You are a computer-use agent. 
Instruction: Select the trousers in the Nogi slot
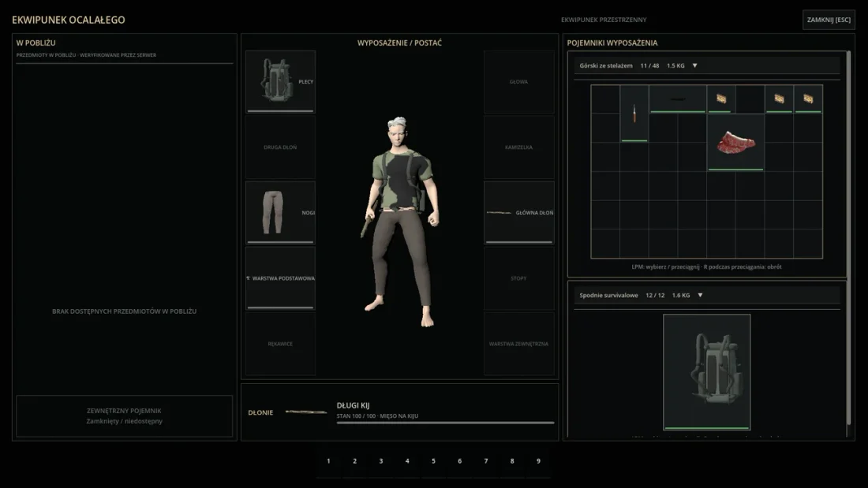pyautogui.click(x=280, y=212)
